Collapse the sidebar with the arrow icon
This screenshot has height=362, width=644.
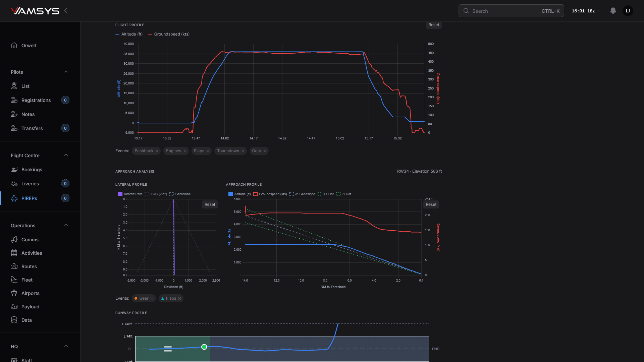pos(66,11)
